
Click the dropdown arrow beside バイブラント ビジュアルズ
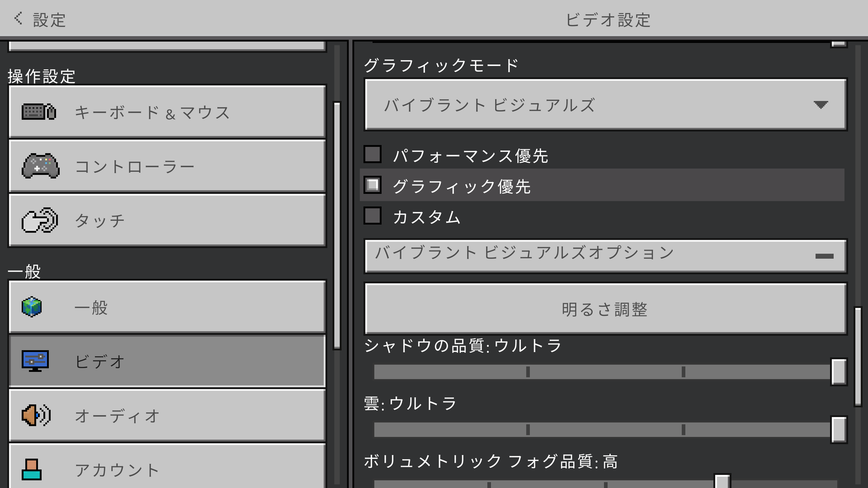[x=821, y=105]
